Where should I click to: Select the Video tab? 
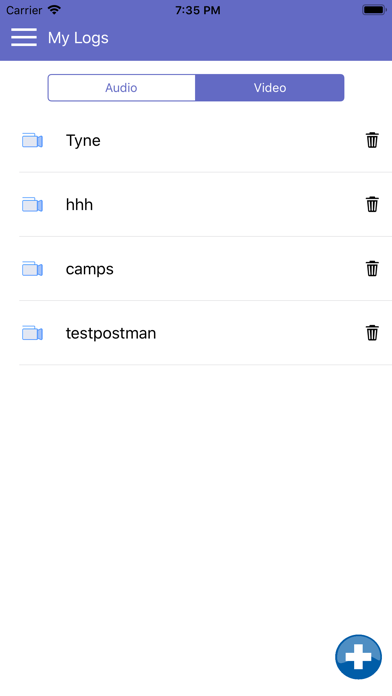click(x=270, y=88)
